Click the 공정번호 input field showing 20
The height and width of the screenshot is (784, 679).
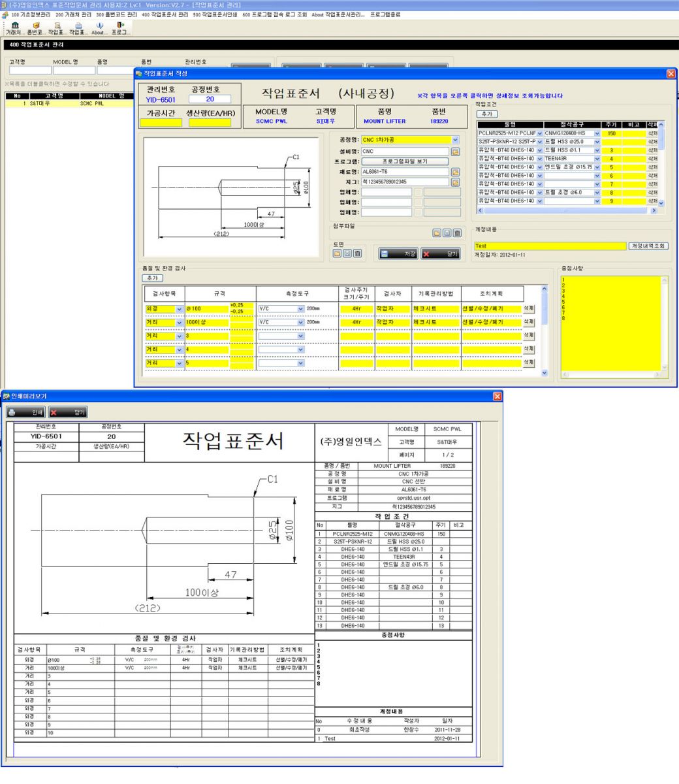210,99
